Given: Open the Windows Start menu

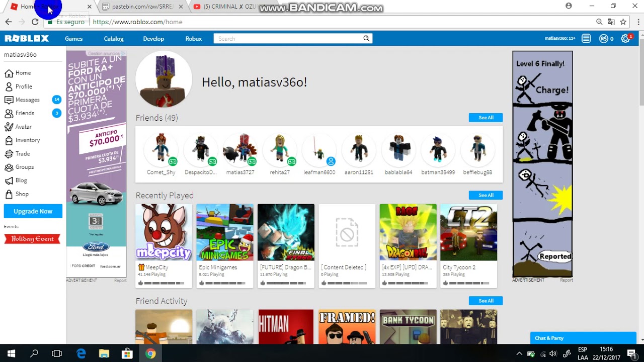Looking at the screenshot, I should 11,353.
